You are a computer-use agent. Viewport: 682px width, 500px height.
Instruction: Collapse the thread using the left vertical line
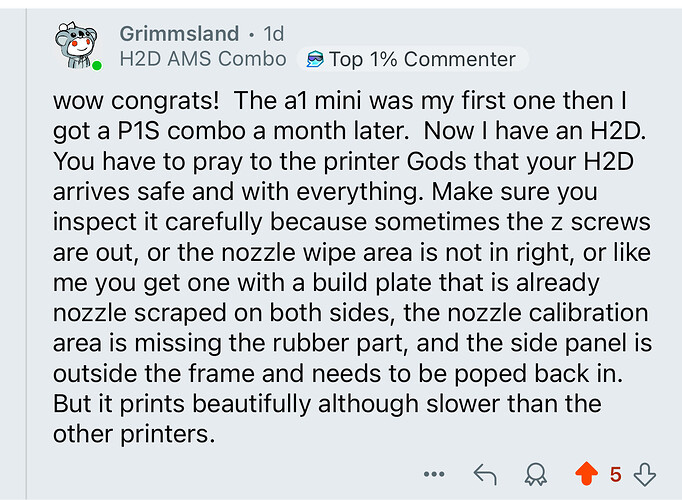click(27, 254)
